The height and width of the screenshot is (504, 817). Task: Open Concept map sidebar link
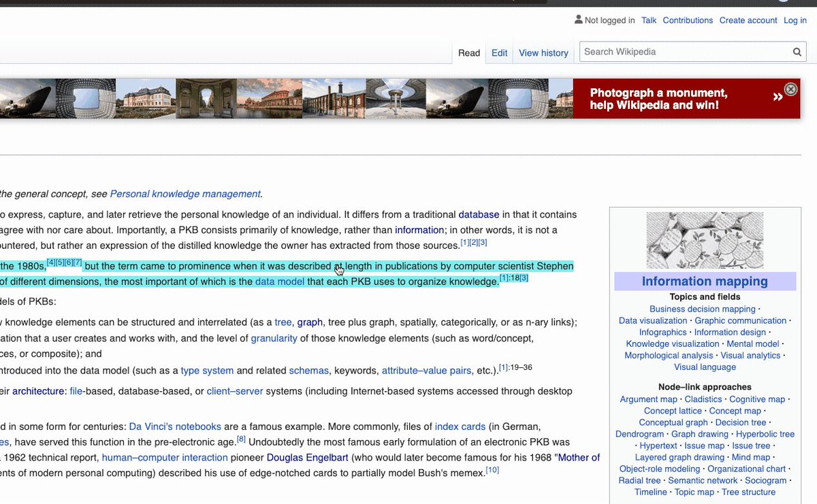pos(735,411)
